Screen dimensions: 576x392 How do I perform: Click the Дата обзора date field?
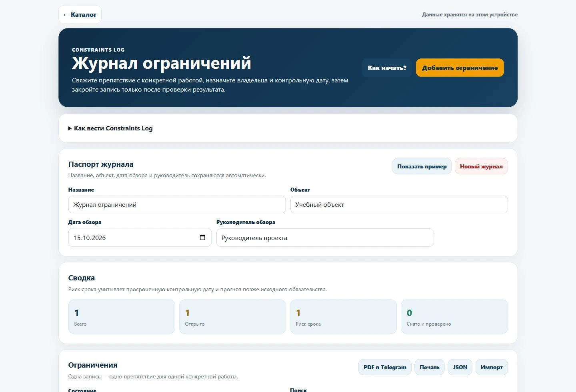point(140,238)
